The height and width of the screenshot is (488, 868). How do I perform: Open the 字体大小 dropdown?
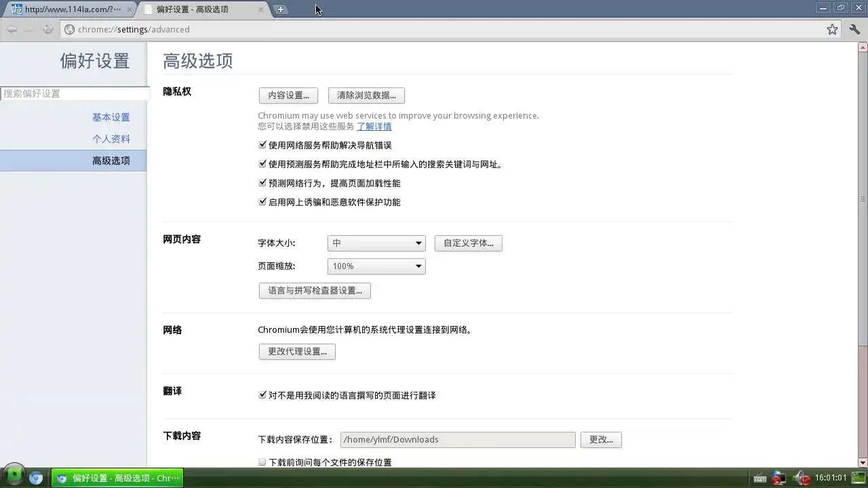(x=376, y=243)
